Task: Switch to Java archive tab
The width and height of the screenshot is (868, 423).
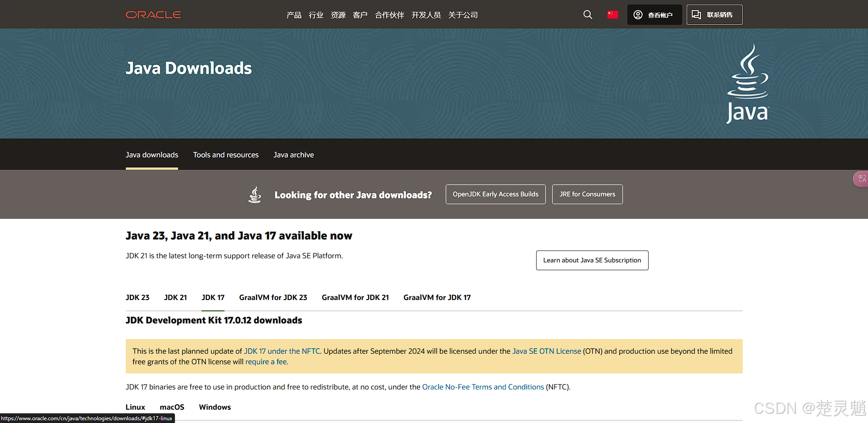Action: point(294,155)
